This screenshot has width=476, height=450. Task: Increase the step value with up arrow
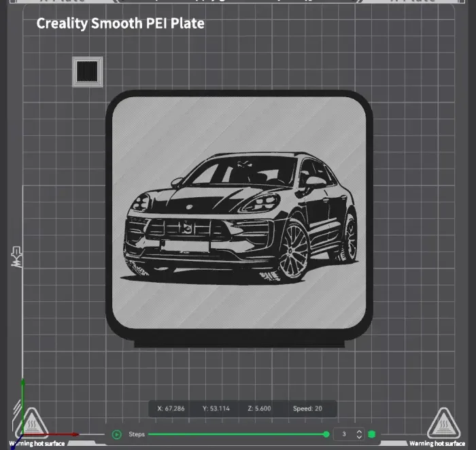pyautogui.click(x=359, y=432)
